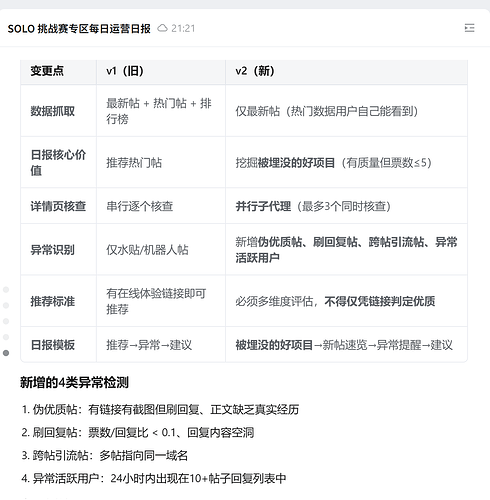The image size is (490, 500).
Task: Click the cell "最新帖 + 热门帖 + 排行榜"
Action: click(x=161, y=111)
